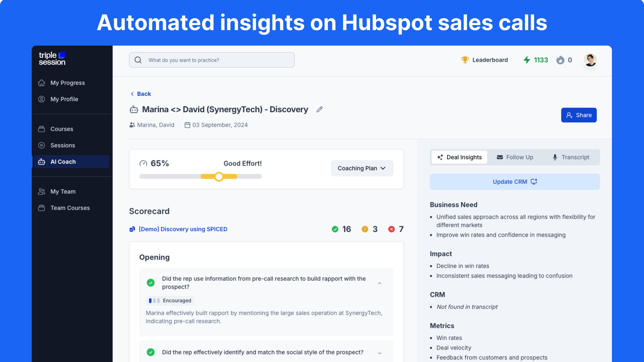The height and width of the screenshot is (362, 644).
Task: Edit the call title with the pencil icon
Action: [319, 109]
